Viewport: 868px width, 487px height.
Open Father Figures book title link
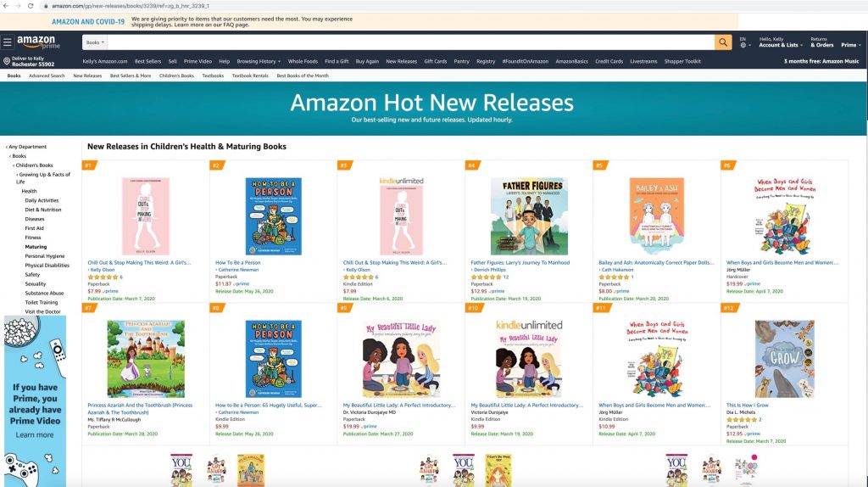coord(520,263)
